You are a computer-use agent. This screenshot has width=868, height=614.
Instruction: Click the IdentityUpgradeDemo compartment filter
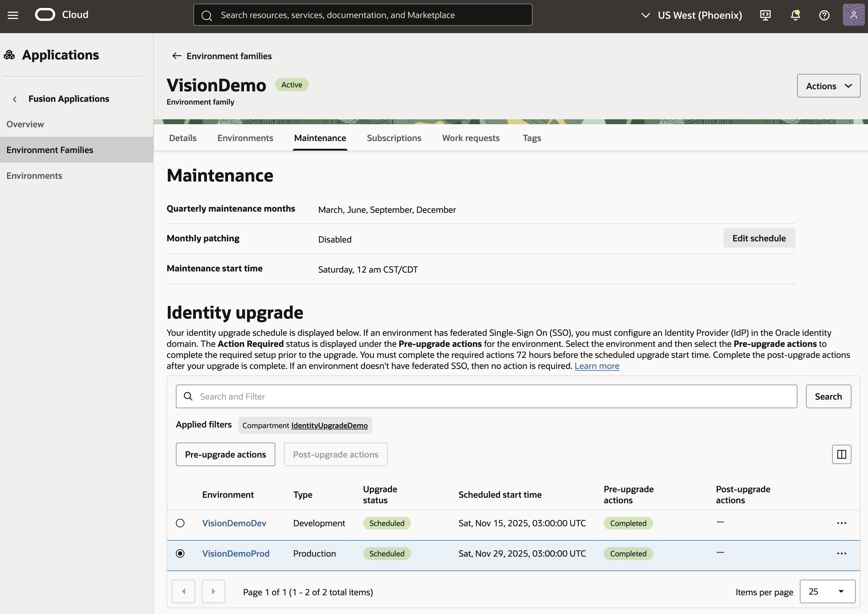329,425
